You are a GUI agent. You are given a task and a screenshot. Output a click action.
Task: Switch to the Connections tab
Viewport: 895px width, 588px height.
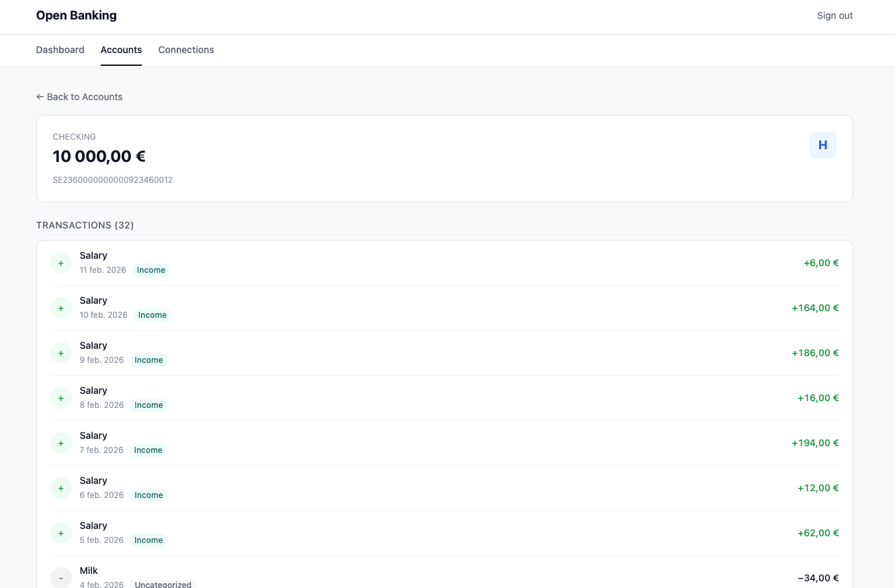pos(186,50)
